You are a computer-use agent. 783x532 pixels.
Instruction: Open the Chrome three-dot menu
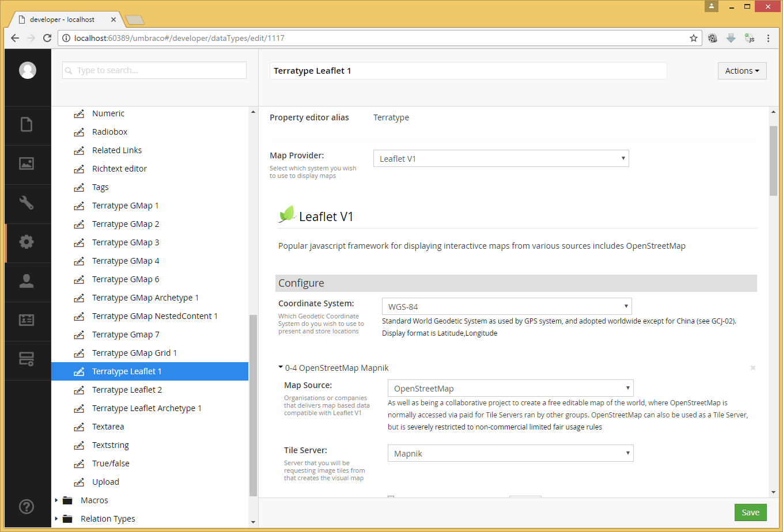(x=769, y=39)
